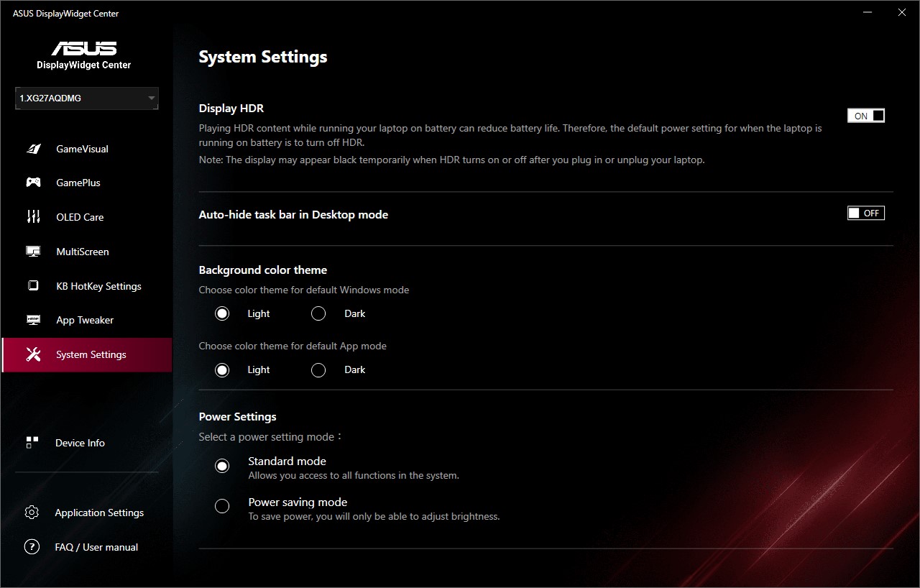Choose Power saving mode option
This screenshot has height=588, width=920.
point(222,506)
